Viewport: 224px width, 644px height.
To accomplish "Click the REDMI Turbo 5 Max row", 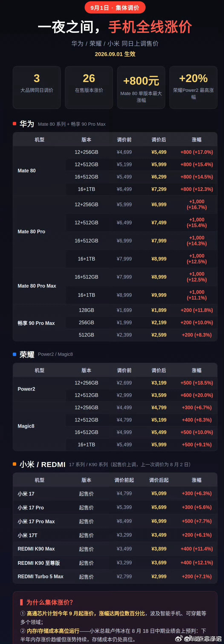I will [x=115, y=576].
